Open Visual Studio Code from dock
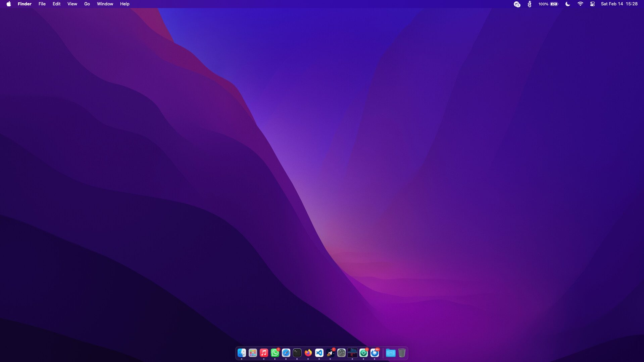Image resolution: width=644 pixels, height=362 pixels. (319, 353)
